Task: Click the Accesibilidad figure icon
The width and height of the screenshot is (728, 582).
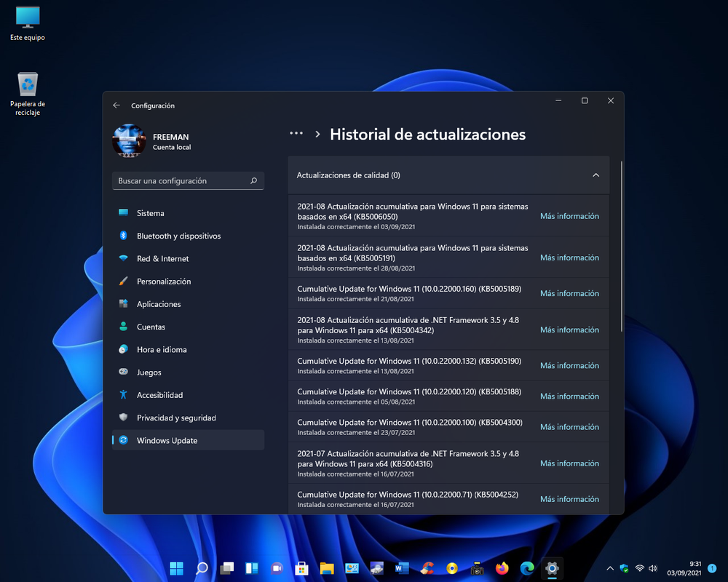Action: 123,394
